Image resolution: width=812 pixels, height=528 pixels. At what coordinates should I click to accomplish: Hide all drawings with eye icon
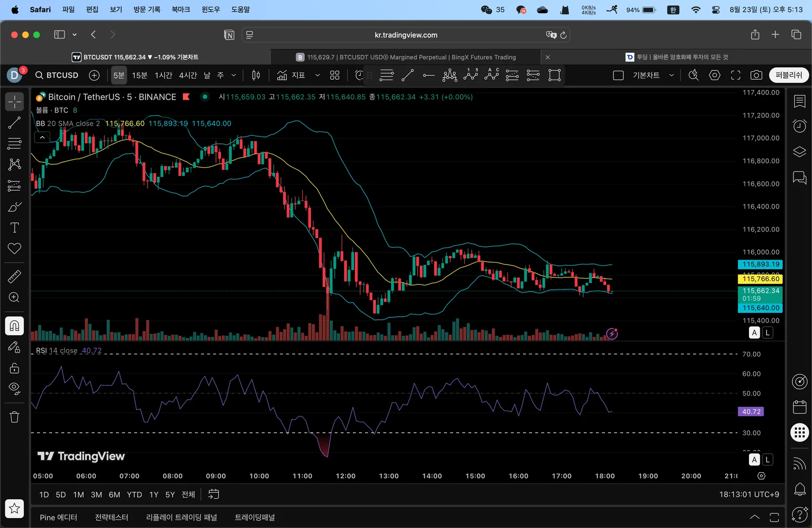[x=15, y=389]
